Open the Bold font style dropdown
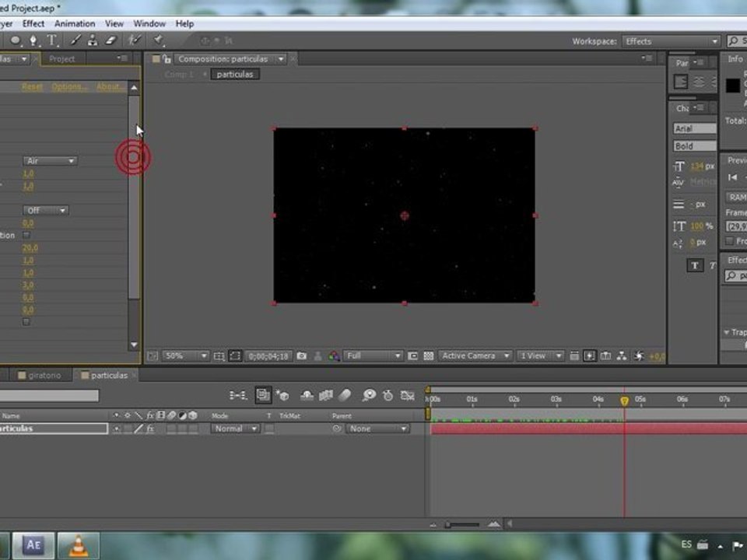Viewport: 747px width, 560px height. [695, 146]
